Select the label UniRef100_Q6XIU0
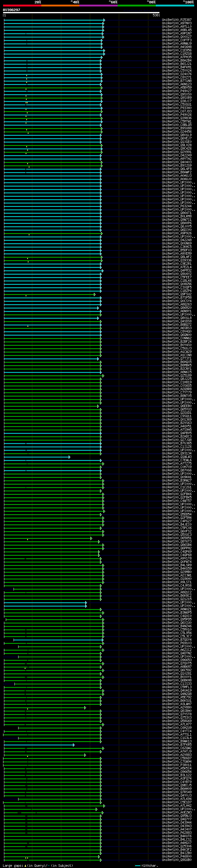This screenshot has height=868, width=197. coord(176,623)
